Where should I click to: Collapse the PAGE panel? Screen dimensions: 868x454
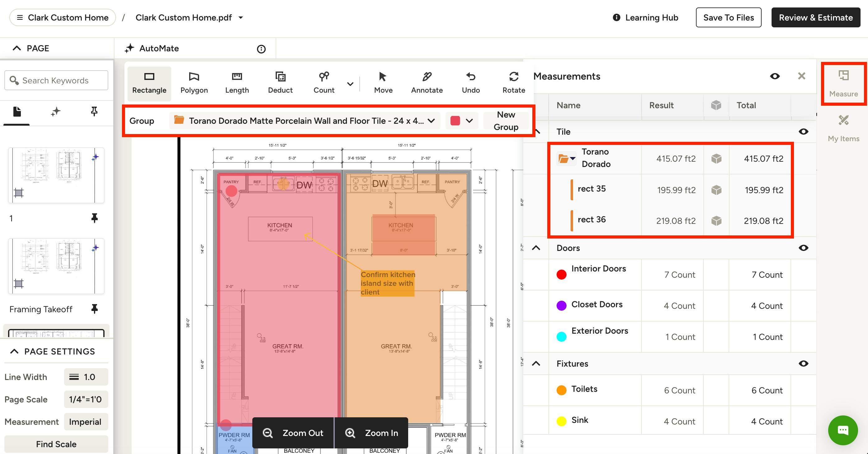pyautogui.click(x=16, y=49)
